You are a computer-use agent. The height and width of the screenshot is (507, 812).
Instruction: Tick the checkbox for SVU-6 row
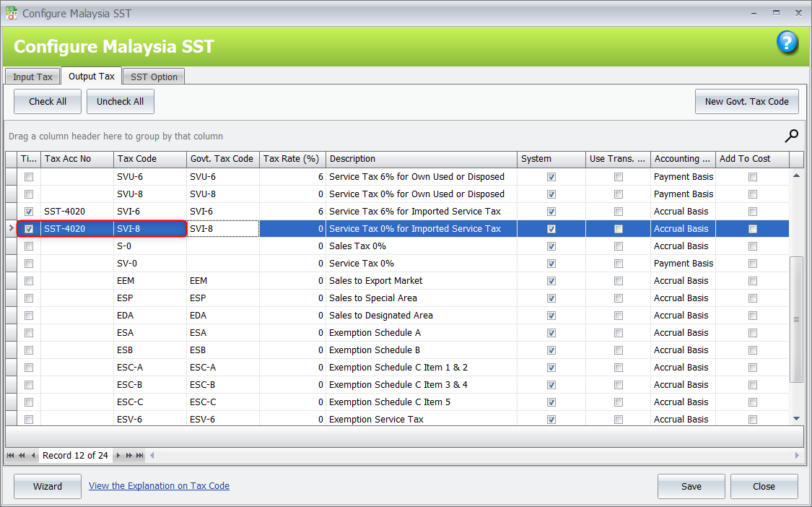(x=29, y=177)
